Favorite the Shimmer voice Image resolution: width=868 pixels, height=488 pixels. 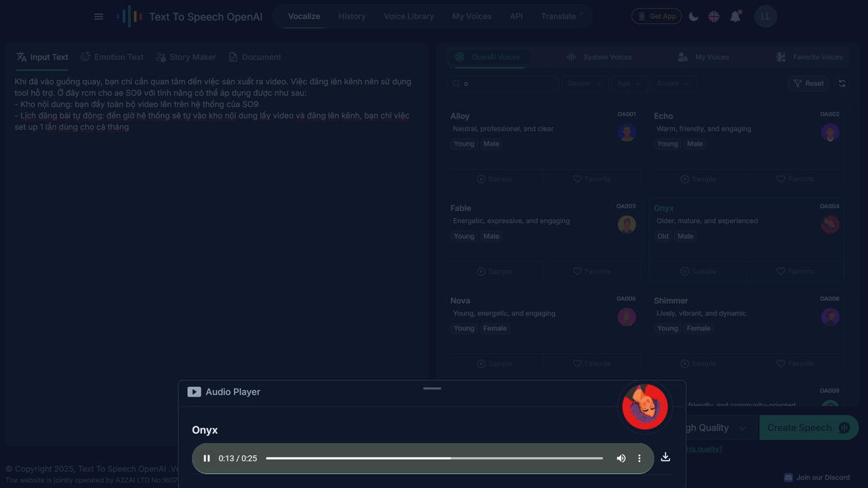click(x=795, y=363)
